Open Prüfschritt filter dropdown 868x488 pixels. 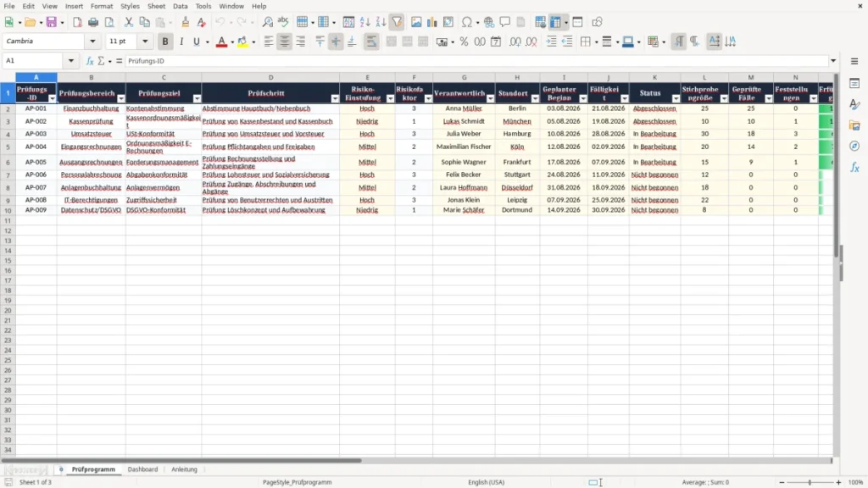tap(335, 98)
